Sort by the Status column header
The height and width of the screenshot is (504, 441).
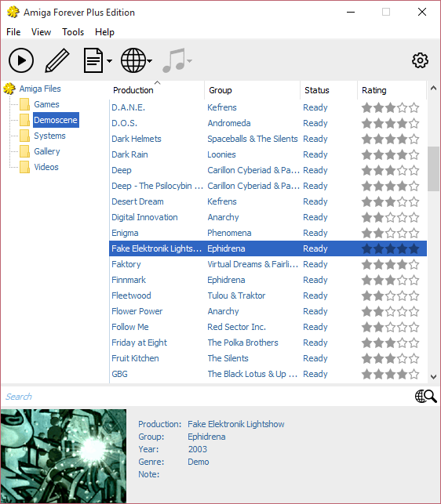point(329,90)
